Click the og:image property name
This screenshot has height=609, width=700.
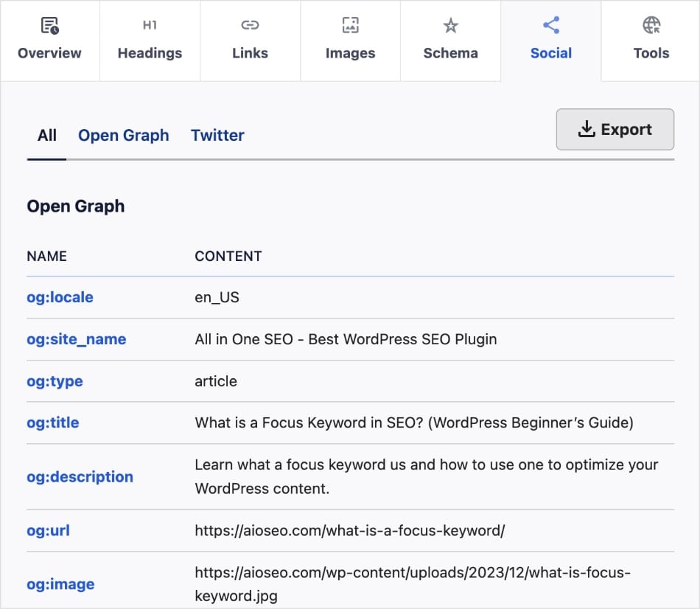(x=61, y=584)
